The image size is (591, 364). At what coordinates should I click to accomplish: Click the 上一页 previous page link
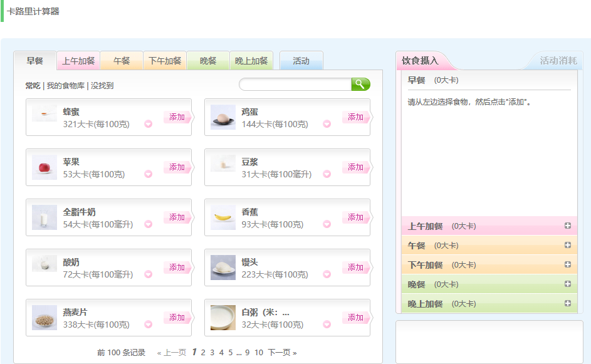[172, 353]
